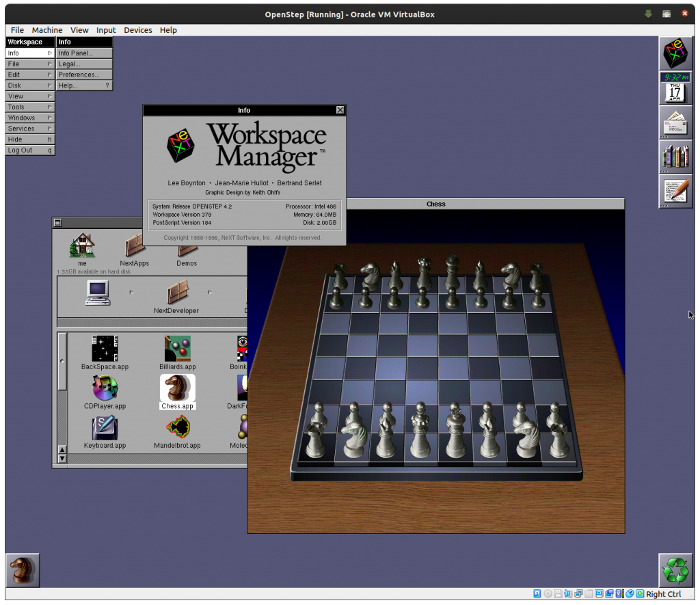This screenshot has width=700, height=605.
Task: Click the minimized Chess knight tile
Action: tap(23, 569)
